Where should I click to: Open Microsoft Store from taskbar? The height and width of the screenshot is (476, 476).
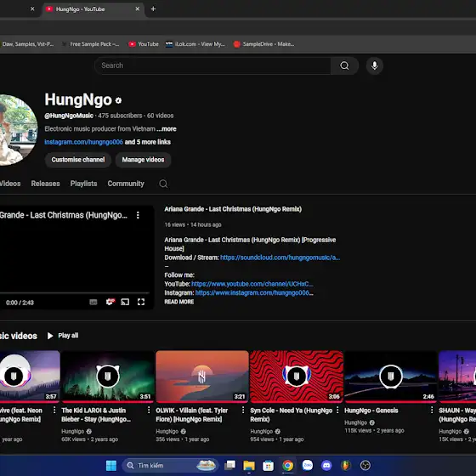pos(268,466)
